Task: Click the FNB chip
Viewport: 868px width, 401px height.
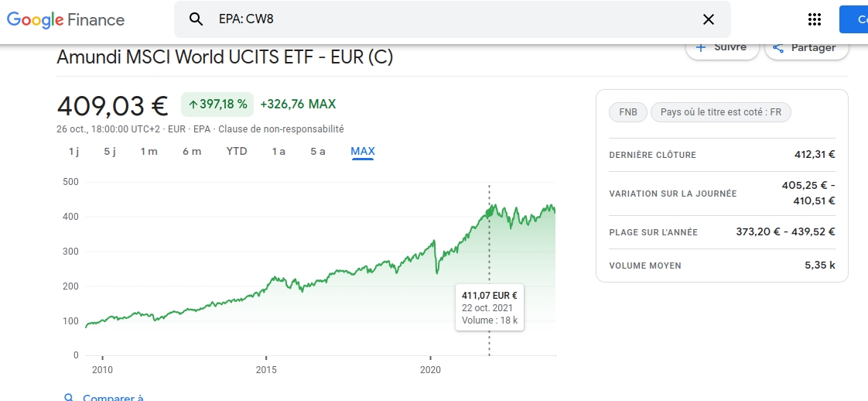Action: coord(628,112)
